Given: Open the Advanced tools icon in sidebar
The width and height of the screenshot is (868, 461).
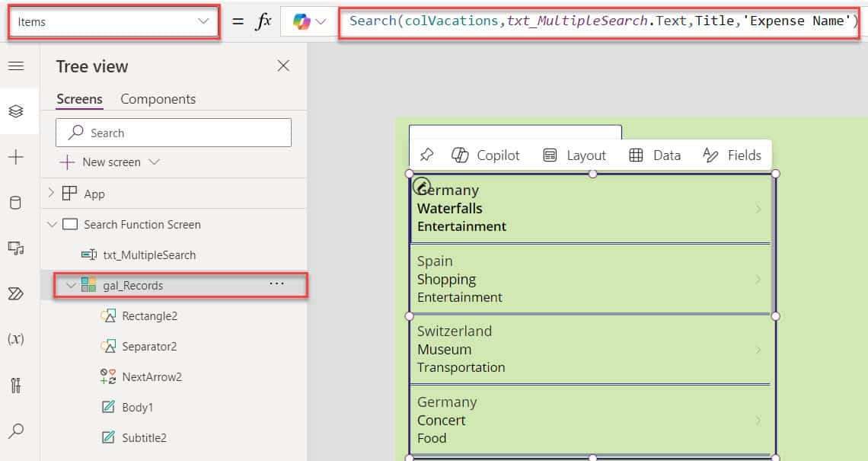Looking at the screenshot, I should tap(16, 385).
